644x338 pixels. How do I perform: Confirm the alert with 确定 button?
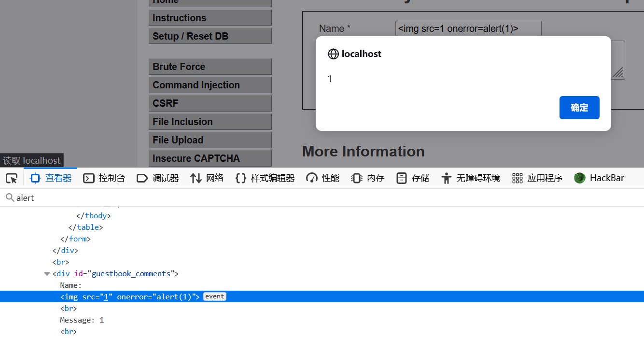pyautogui.click(x=579, y=108)
